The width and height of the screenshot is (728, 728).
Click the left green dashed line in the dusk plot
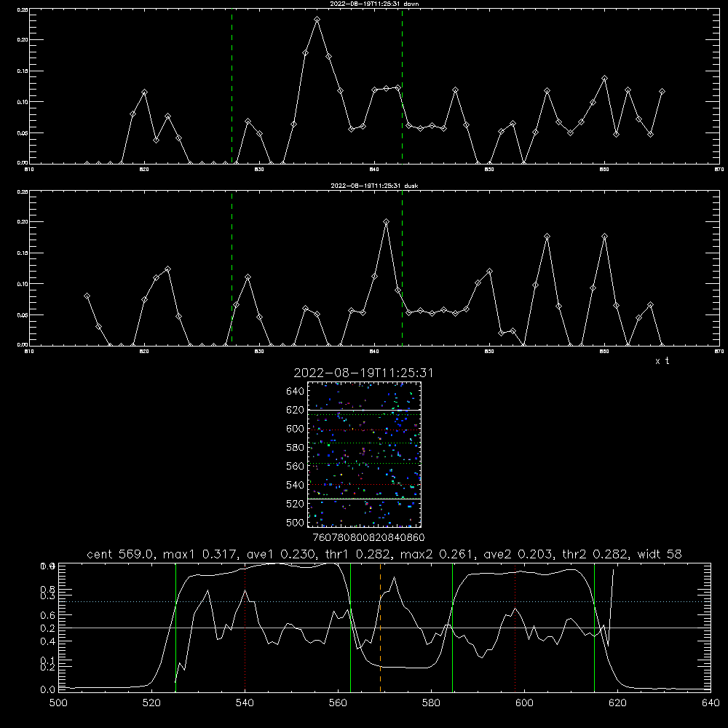(x=232, y=268)
